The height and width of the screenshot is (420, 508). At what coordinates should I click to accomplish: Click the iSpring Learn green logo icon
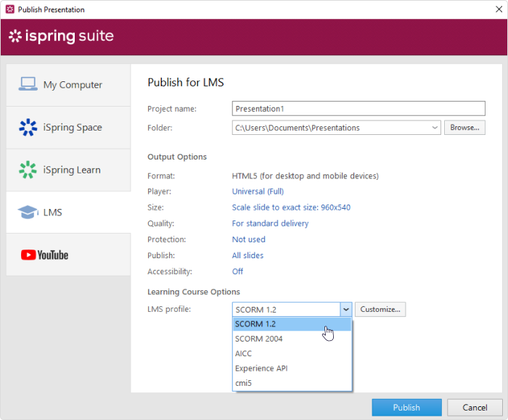click(x=28, y=170)
